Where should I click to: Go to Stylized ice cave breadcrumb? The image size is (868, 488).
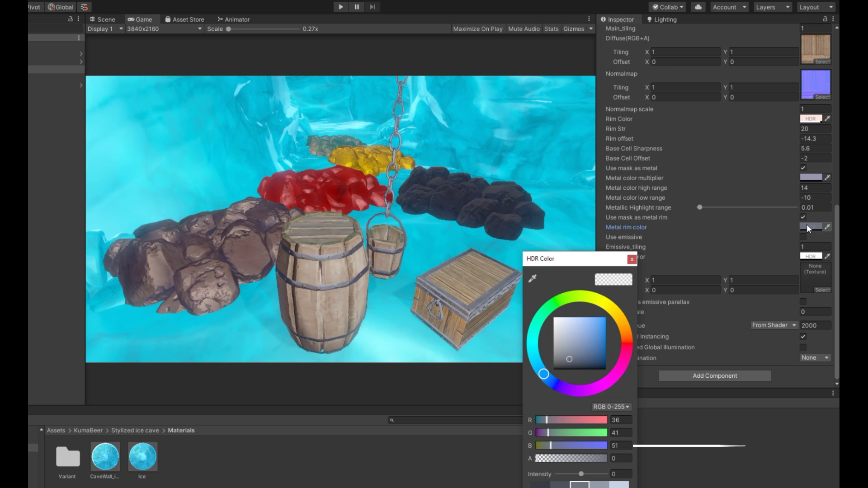tap(135, 431)
